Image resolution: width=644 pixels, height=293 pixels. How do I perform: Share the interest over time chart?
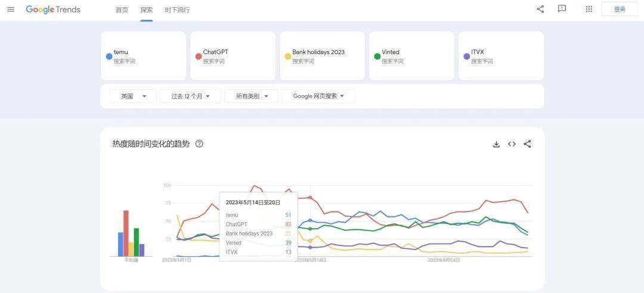[527, 144]
